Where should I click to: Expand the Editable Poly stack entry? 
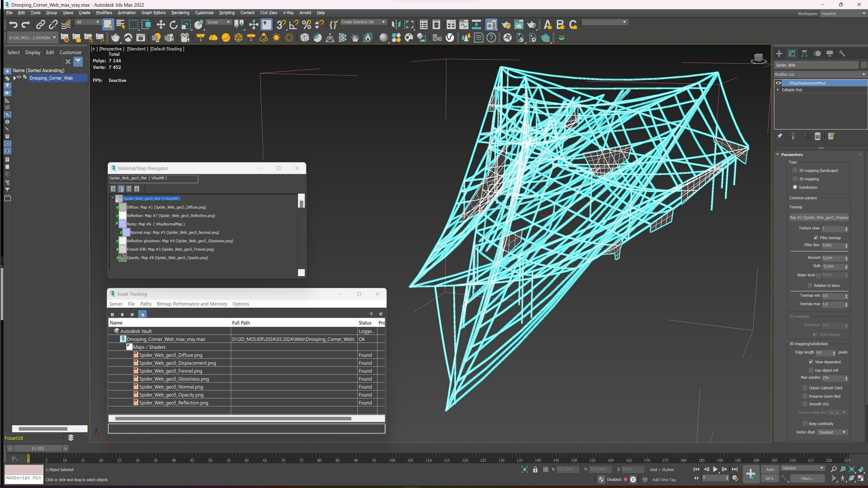(x=778, y=90)
